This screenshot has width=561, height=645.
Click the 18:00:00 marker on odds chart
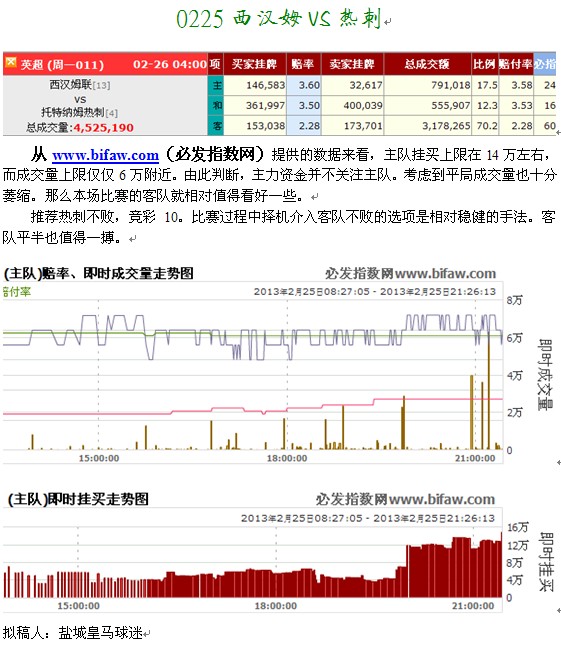click(287, 458)
